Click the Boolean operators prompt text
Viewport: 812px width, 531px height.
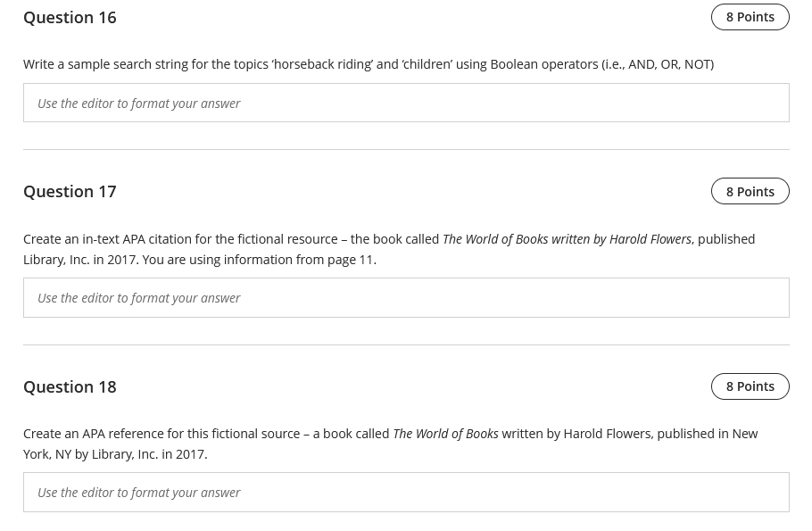coord(369,63)
